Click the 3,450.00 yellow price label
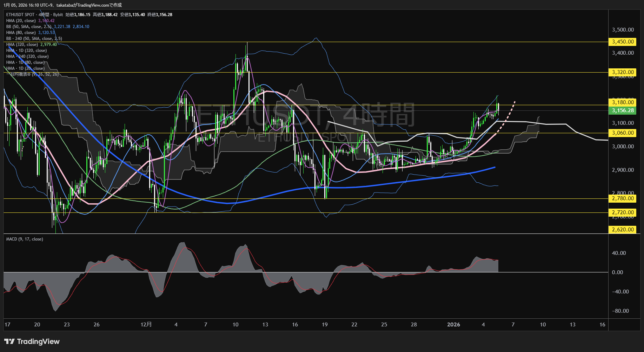644x352 pixels. point(623,42)
